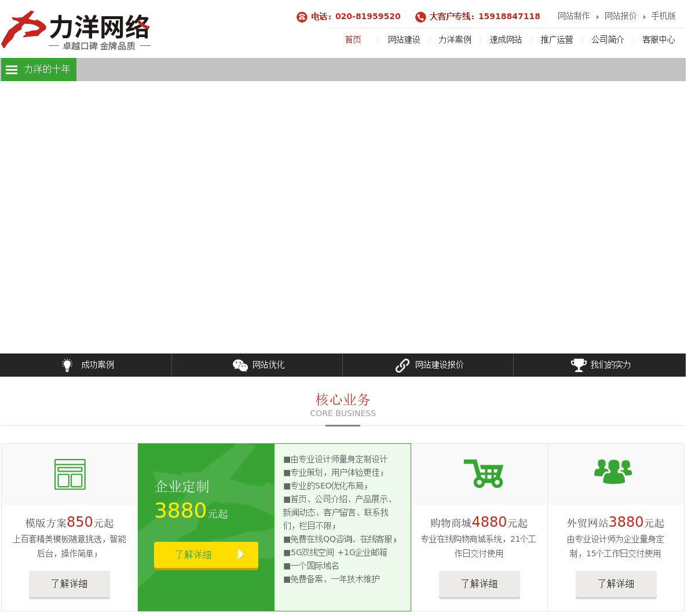Viewport: 695px width, 616px height.
Task: Open the 首页 navigation item
Action: (x=353, y=40)
